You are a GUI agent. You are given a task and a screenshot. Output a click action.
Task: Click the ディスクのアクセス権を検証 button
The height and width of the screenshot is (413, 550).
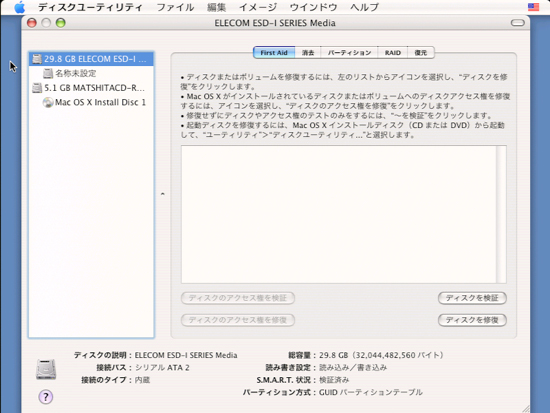tap(238, 298)
